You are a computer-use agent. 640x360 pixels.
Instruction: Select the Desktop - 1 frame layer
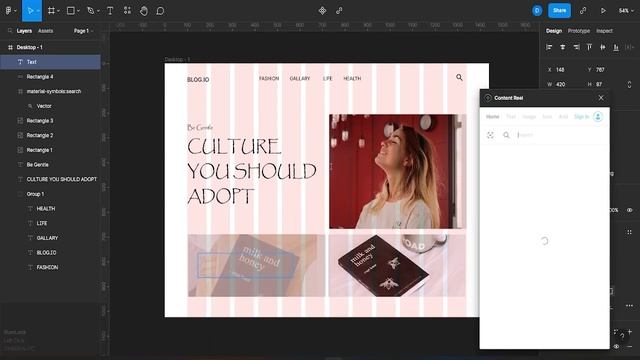click(x=50, y=47)
